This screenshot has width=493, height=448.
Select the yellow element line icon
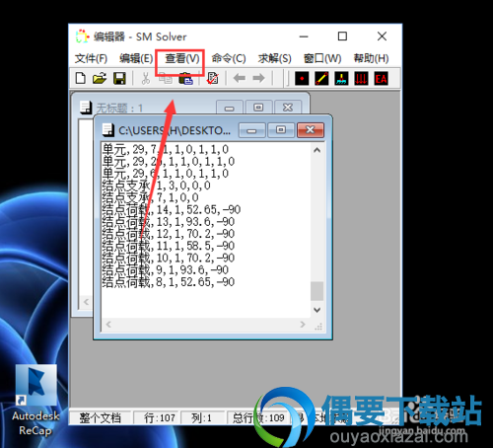(321, 79)
